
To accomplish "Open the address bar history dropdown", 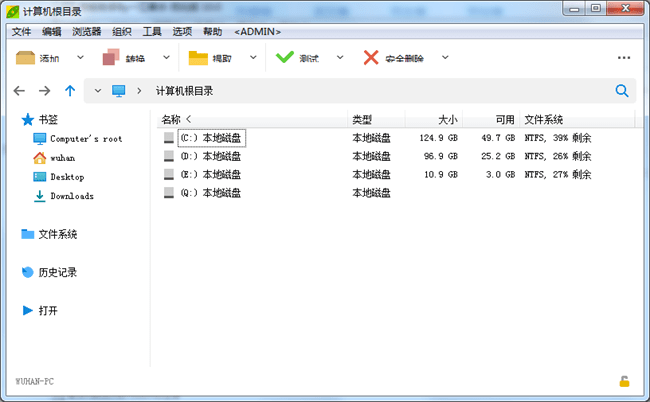I will [98, 91].
